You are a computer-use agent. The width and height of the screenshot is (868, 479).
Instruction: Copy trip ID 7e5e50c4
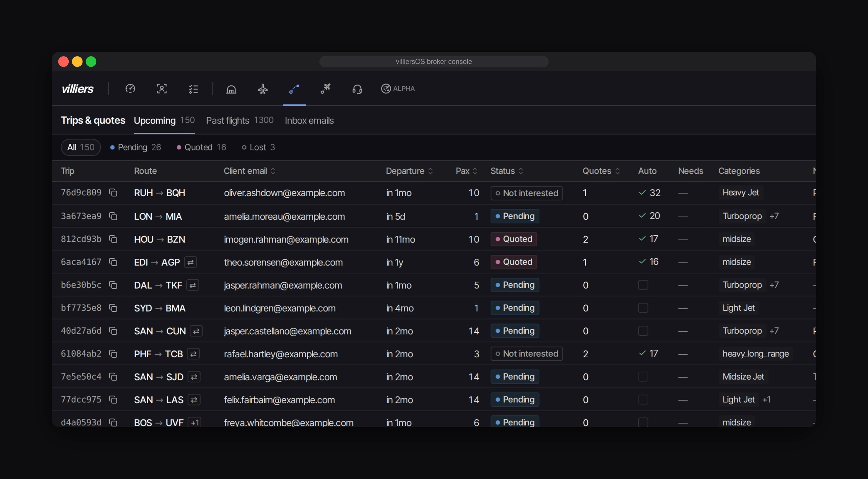tap(113, 377)
